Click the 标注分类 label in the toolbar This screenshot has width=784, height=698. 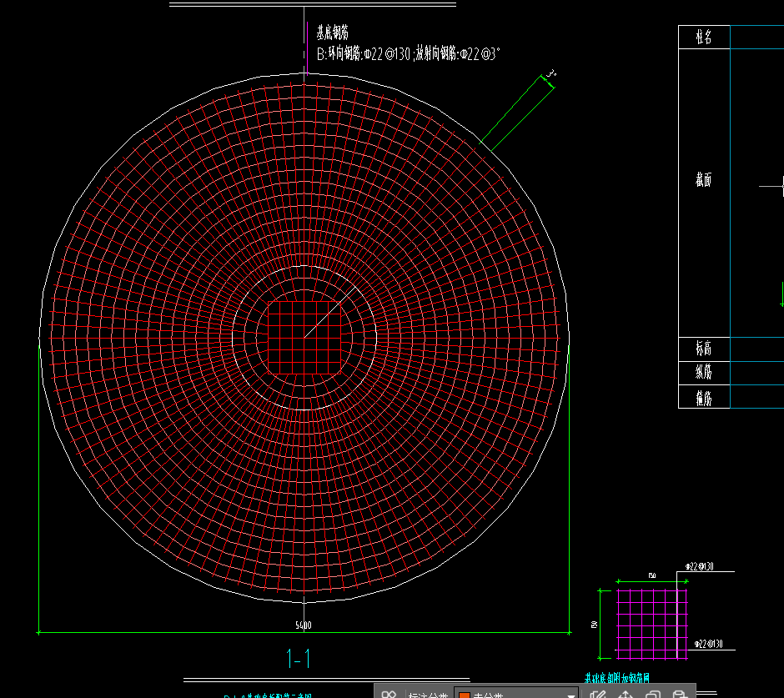click(x=428, y=695)
